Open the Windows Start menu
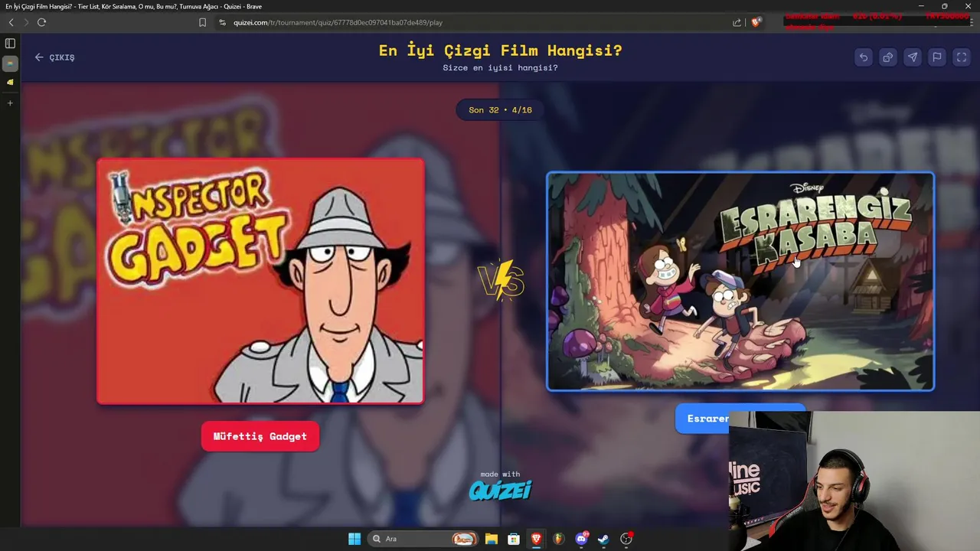 (354, 539)
